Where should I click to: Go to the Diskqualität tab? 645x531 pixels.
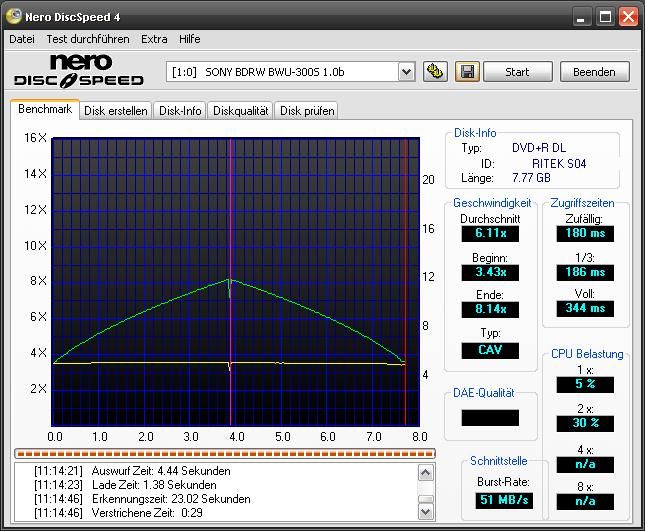tap(240, 111)
